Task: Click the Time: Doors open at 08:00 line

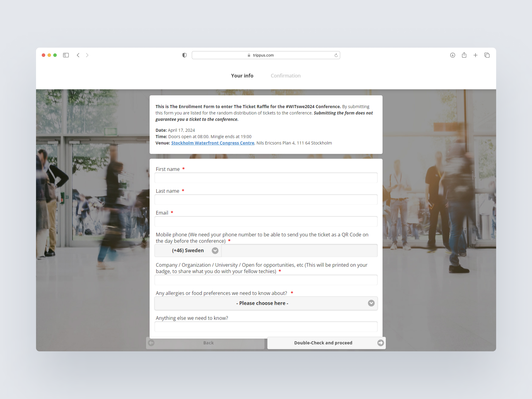Action: click(x=203, y=137)
